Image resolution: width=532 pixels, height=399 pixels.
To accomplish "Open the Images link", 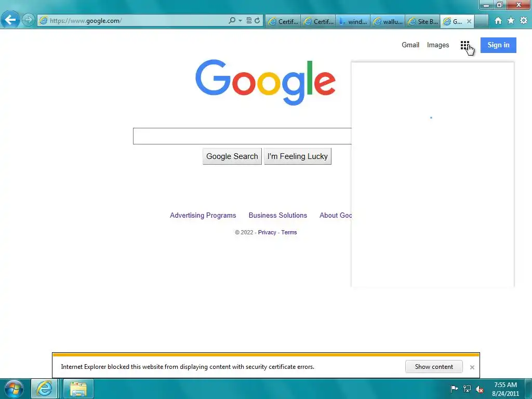I will click(438, 45).
